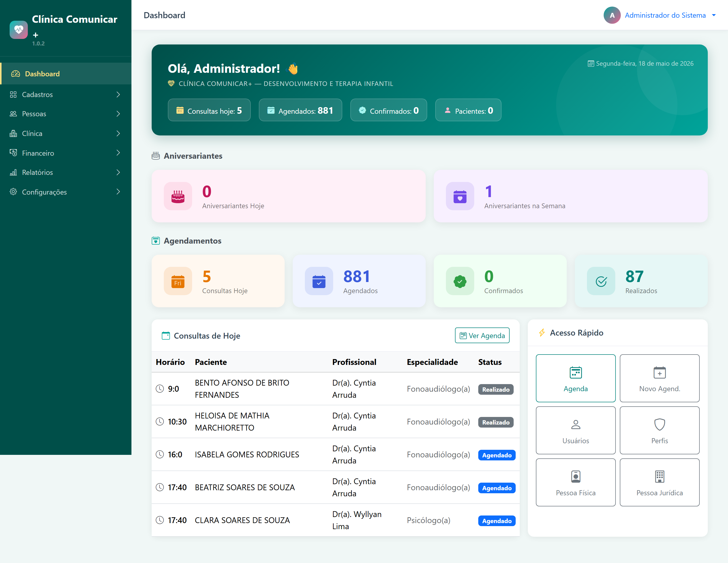
Task: Open the Perfis quick access tile
Action: [x=659, y=430]
